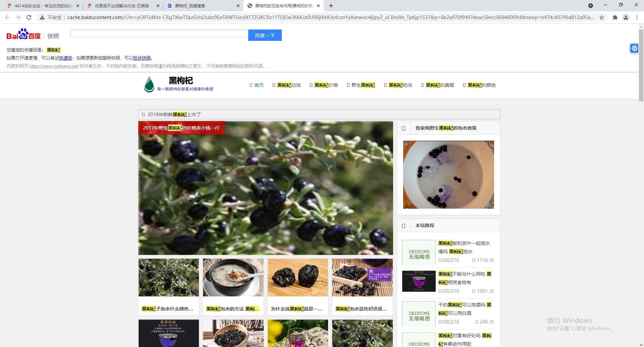Click the 黑枸杞子泡水什么颜色 title
This screenshot has height=347, width=644.
tap(167, 309)
